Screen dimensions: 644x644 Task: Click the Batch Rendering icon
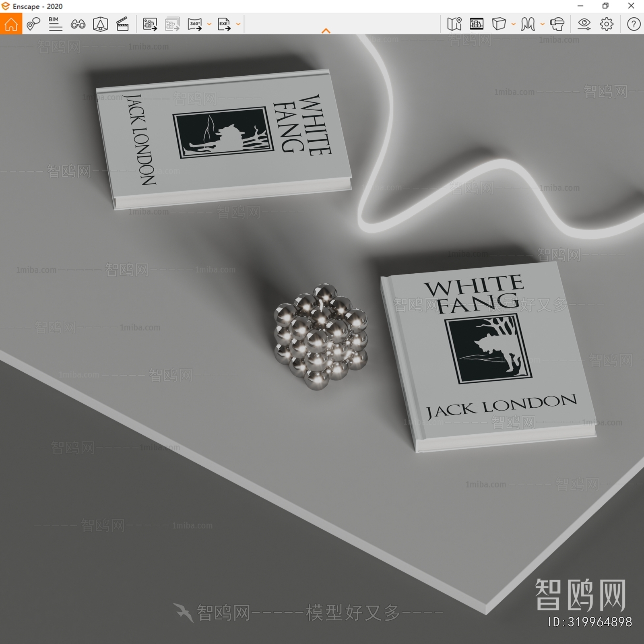coord(172,24)
